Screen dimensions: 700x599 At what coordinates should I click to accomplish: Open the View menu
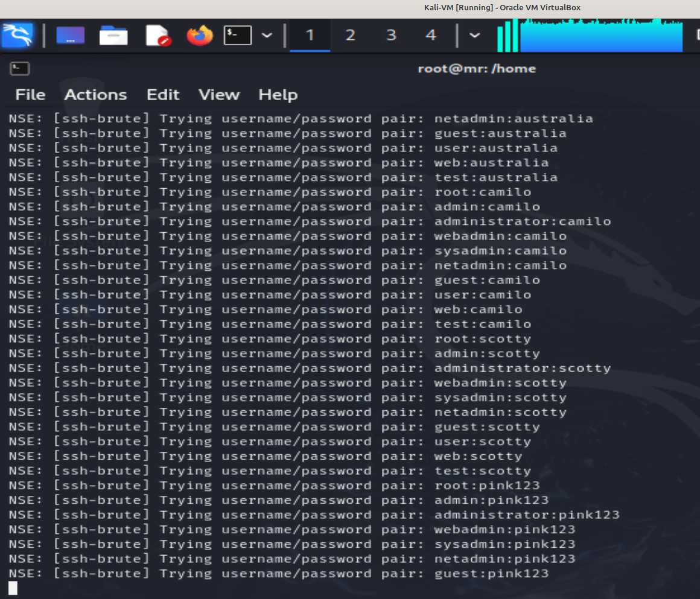(x=219, y=95)
